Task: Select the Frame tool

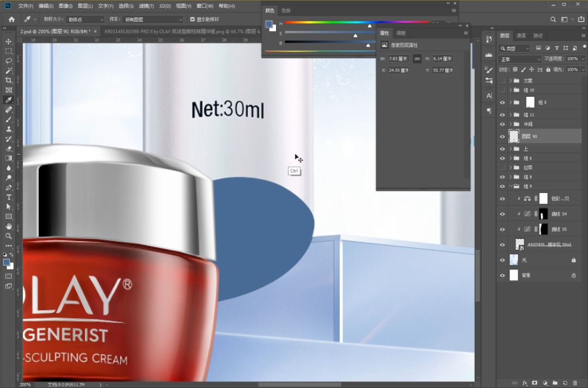Action: [9, 90]
